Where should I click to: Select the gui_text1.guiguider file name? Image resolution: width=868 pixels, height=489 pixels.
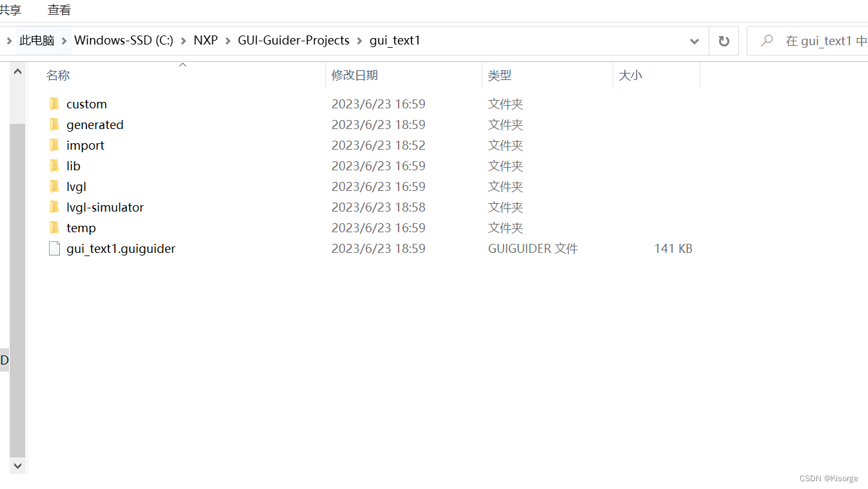121,248
